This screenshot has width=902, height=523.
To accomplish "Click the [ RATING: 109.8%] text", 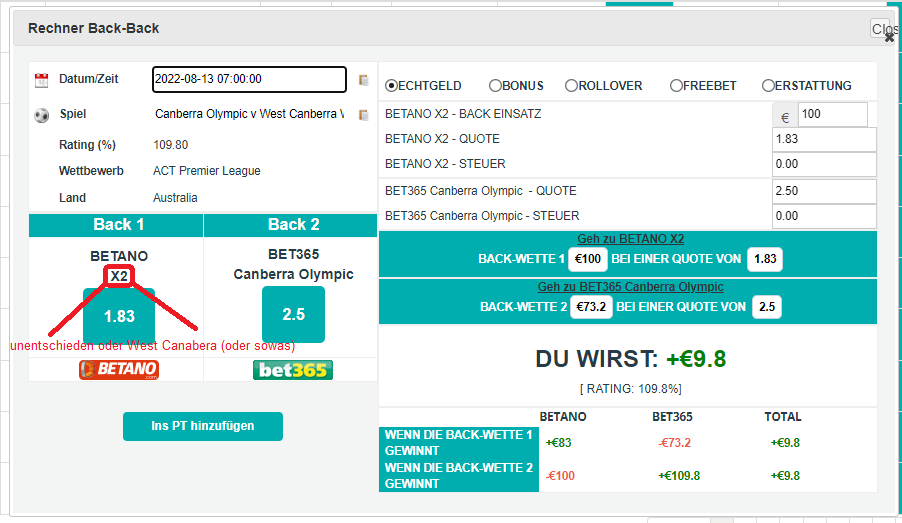I will pyautogui.click(x=630, y=389).
